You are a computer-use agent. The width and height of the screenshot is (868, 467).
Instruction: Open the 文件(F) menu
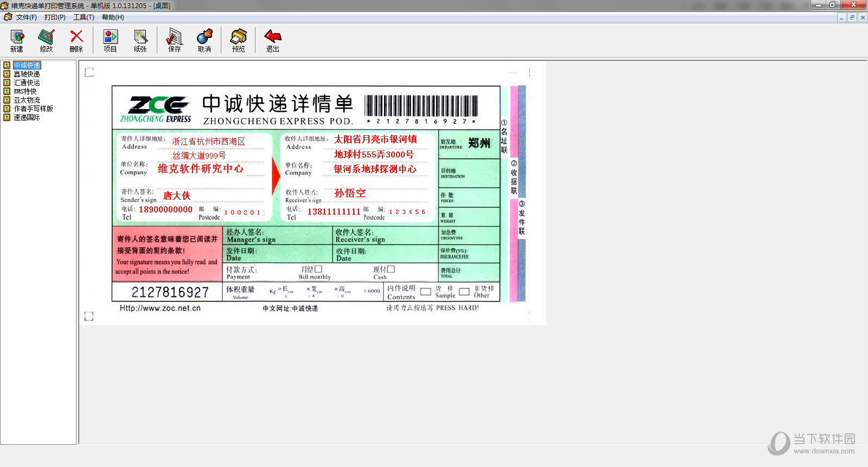point(27,17)
